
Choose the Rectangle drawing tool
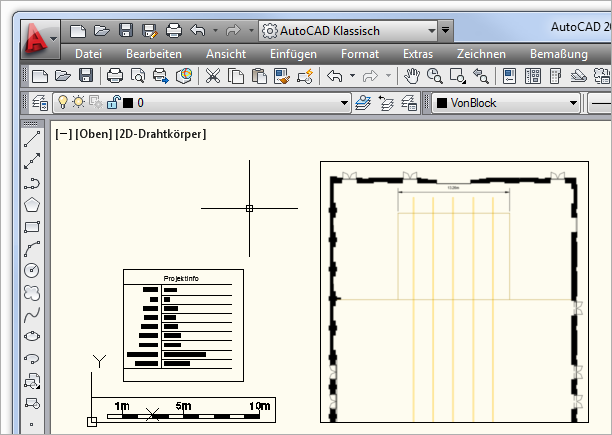(32, 226)
